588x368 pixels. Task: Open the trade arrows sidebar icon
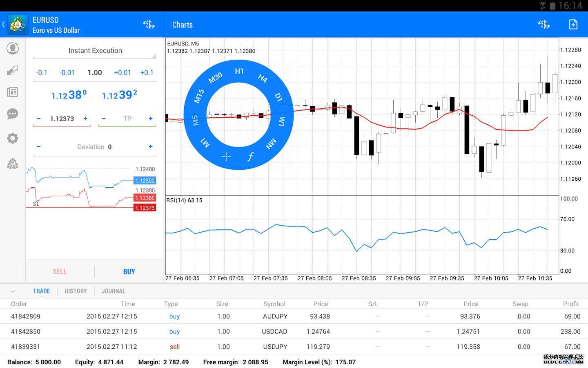tap(13, 70)
